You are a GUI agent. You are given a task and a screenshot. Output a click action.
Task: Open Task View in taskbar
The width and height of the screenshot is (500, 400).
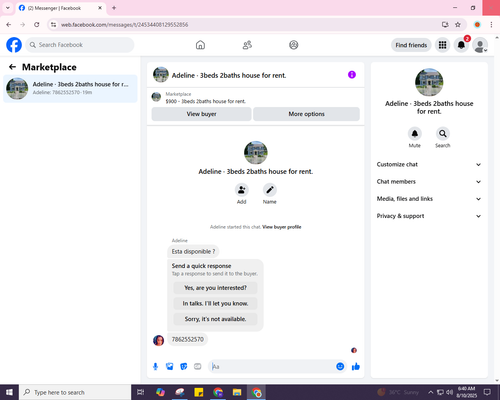coord(141,392)
